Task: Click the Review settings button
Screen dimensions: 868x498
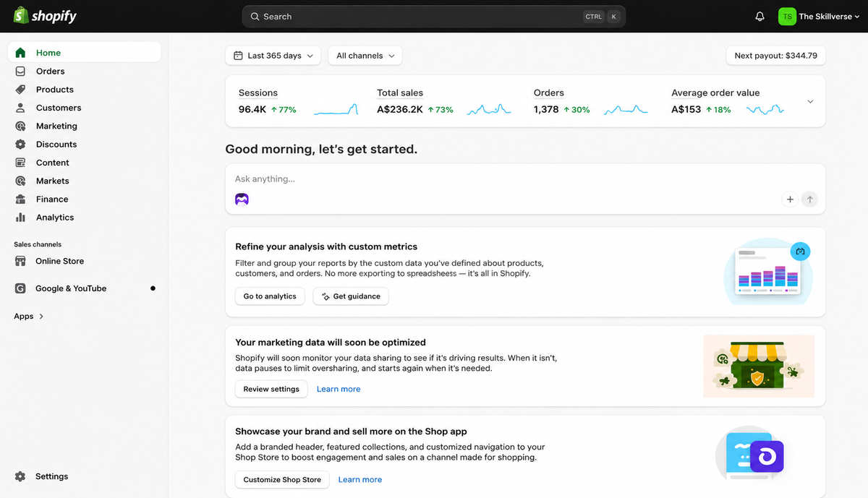Action: click(x=271, y=389)
